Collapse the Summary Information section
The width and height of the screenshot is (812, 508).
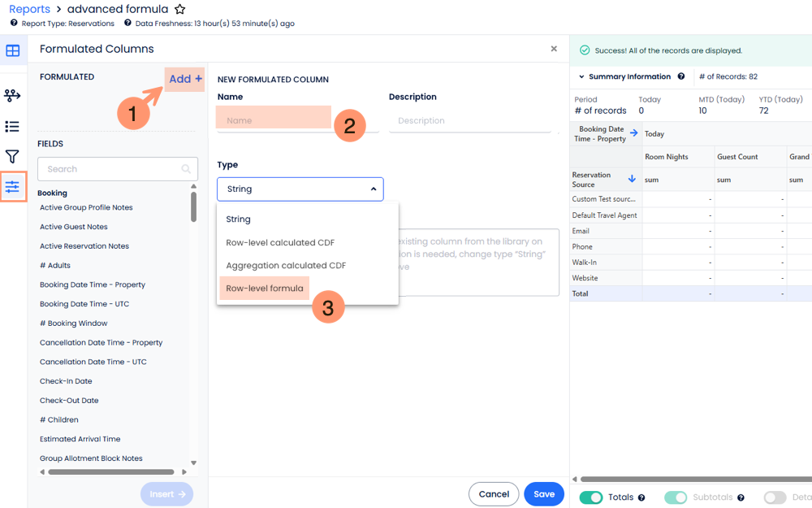click(582, 77)
